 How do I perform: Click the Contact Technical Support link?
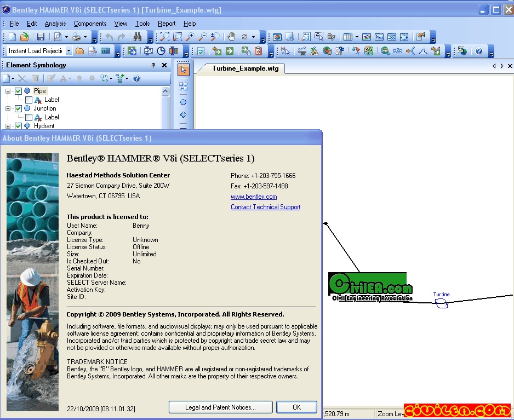[266, 207]
